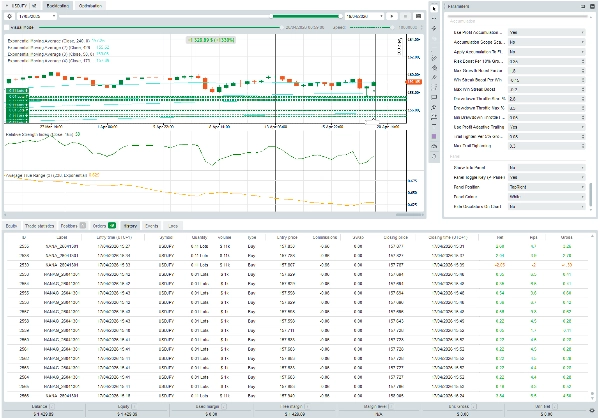
Task: Switch to the Optimization tab
Action: [90, 5]
